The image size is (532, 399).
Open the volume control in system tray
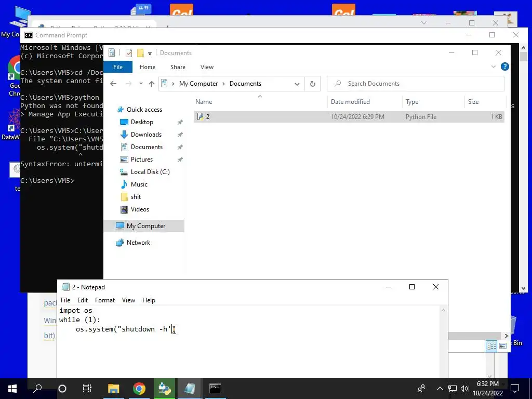[x=464, y=389]
